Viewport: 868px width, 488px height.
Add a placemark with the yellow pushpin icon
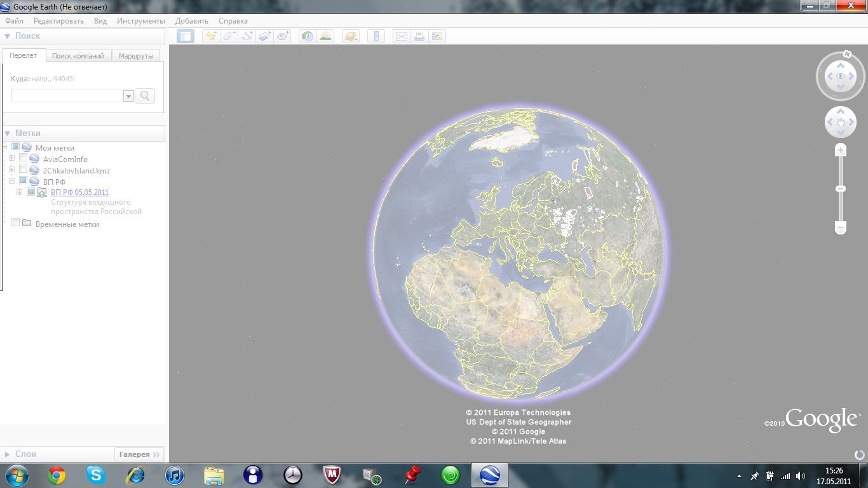(x=211, y=36)
